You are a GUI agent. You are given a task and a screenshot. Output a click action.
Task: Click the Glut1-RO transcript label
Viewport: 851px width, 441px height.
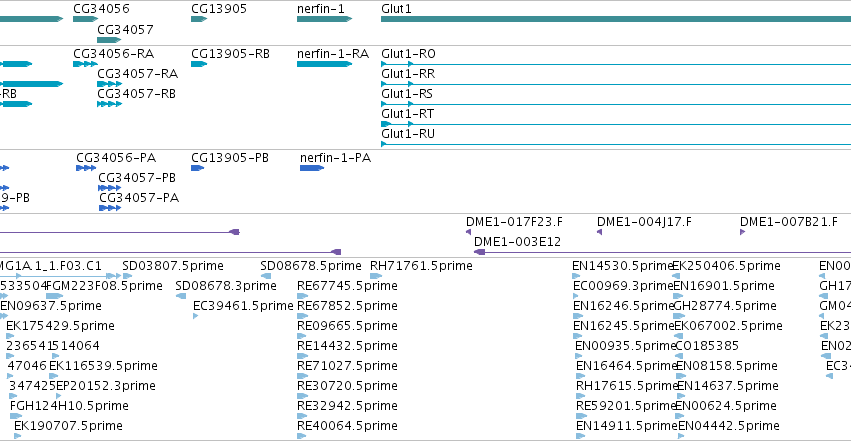[408, 54]
